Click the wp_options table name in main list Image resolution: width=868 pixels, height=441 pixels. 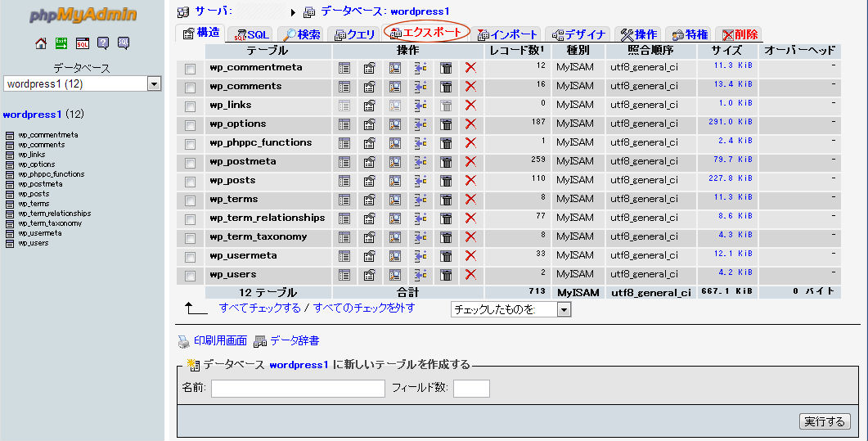(237, 124)
